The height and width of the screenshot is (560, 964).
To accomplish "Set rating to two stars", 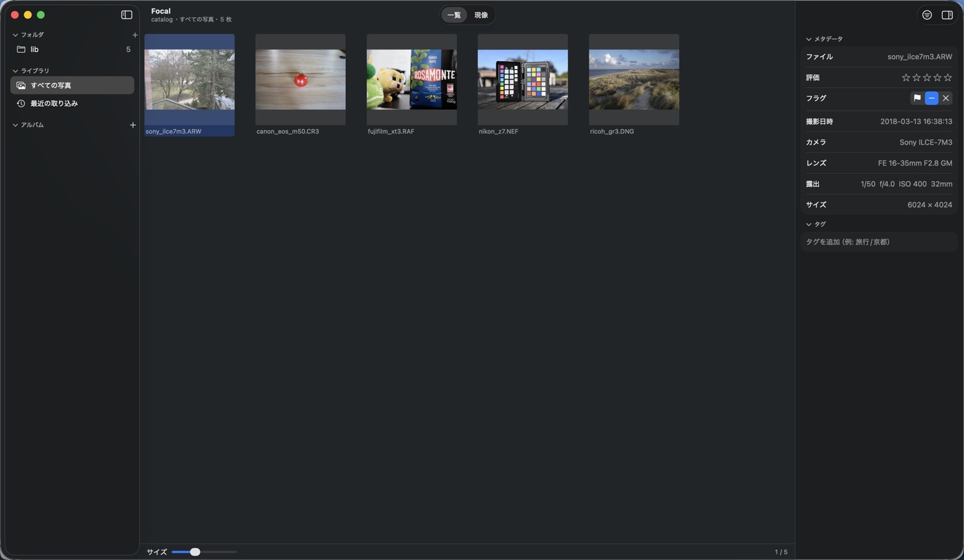I will click(916, 78).
